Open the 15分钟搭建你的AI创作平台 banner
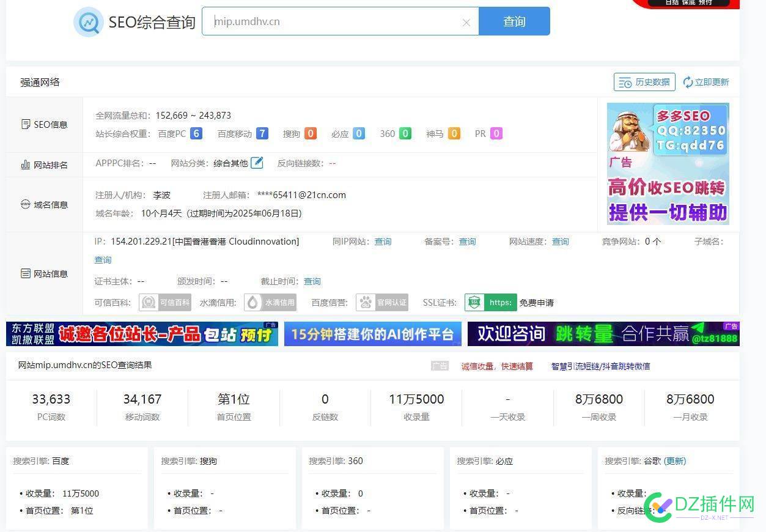This screenshot has height=532, width=766. [372, 334]
